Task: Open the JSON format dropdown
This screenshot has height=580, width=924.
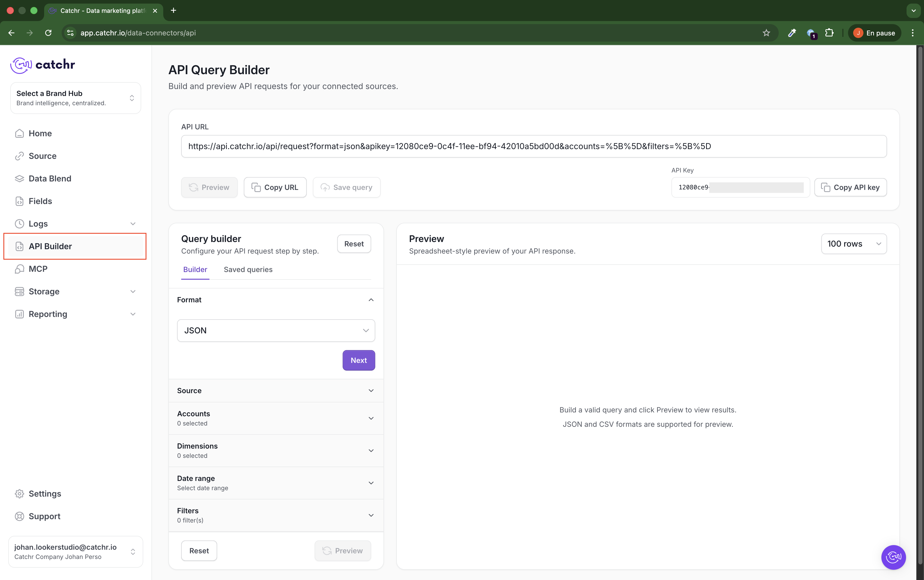Action: (276, 331)
